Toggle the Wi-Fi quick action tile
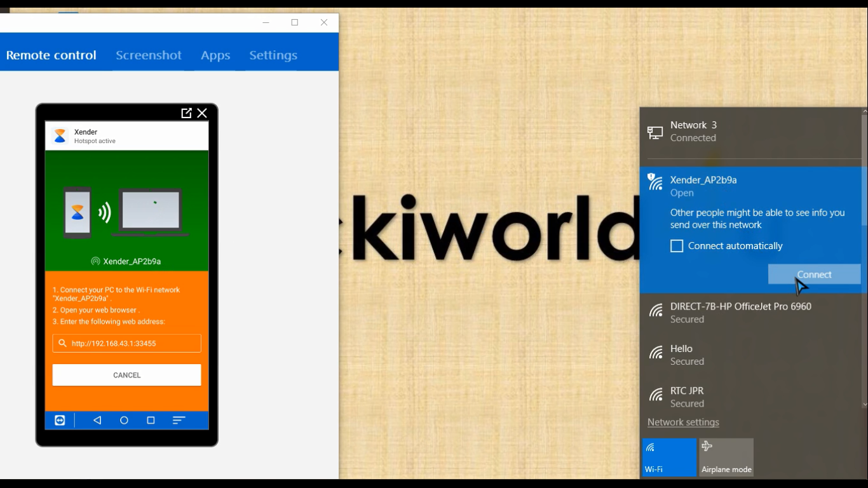The image size is (868, 488). 669,457
